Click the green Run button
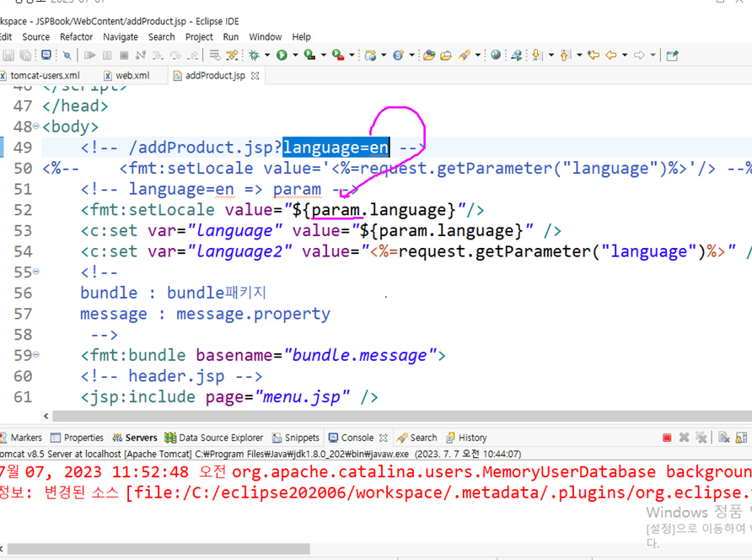The height and width of the screenshot is (560, 752). [282, 55]
